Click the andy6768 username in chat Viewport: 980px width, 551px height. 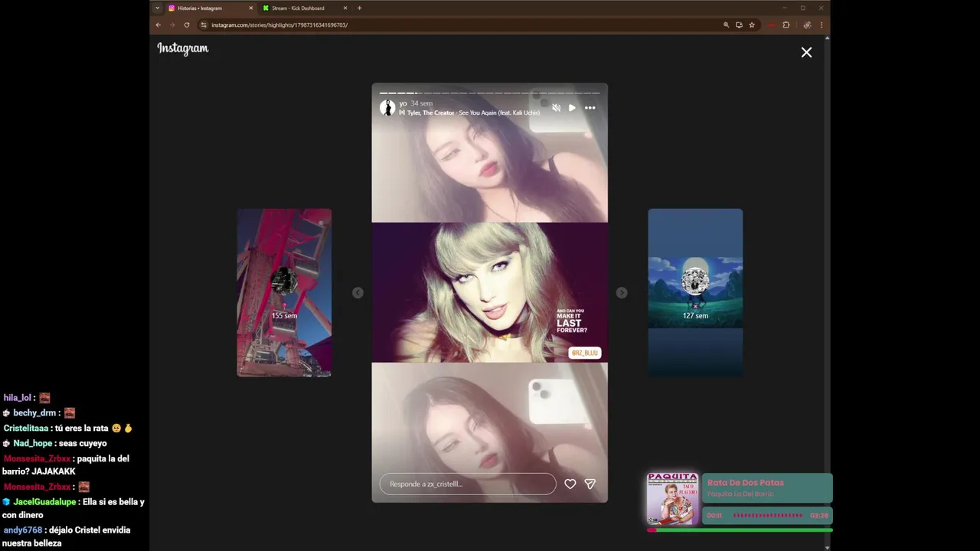(x=23, y=530)
